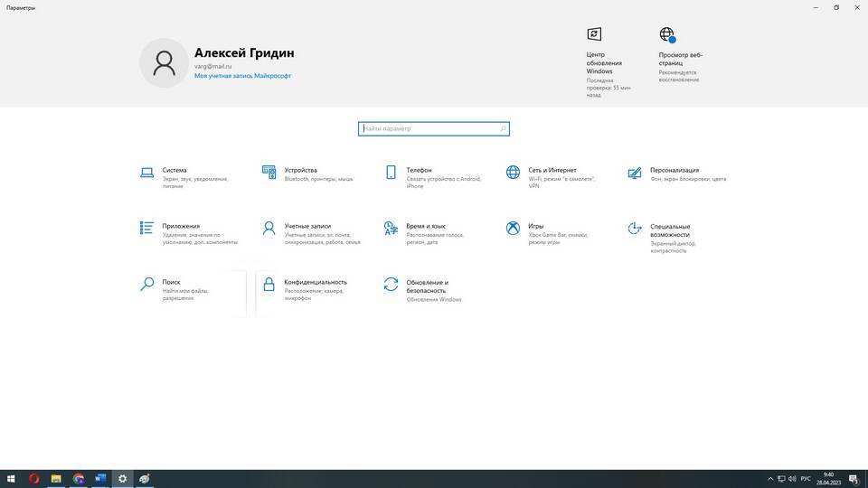Image resolution: width=868 pixels, height=488 pixels.
Task: Open Специальные возможности settings
Action: pos(669,231)
